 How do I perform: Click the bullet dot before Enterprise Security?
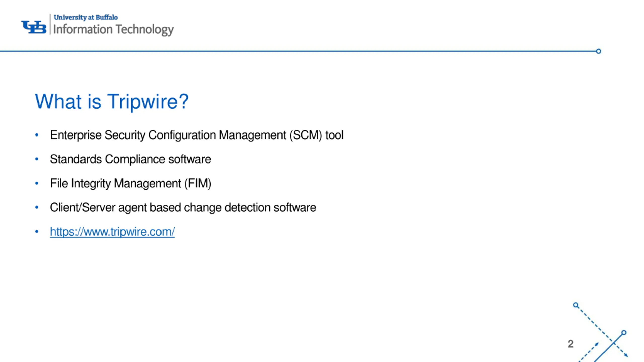pyautogui.click(x=37, y=135)
